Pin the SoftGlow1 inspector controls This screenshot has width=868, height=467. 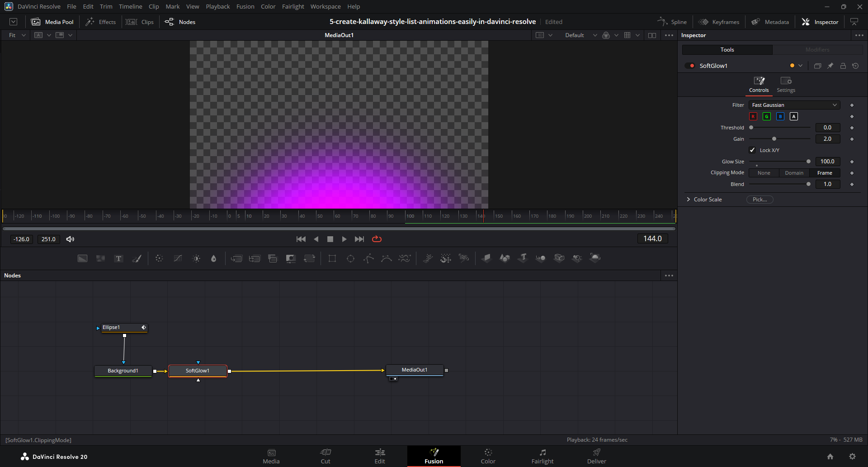click(x=830, y=66)
